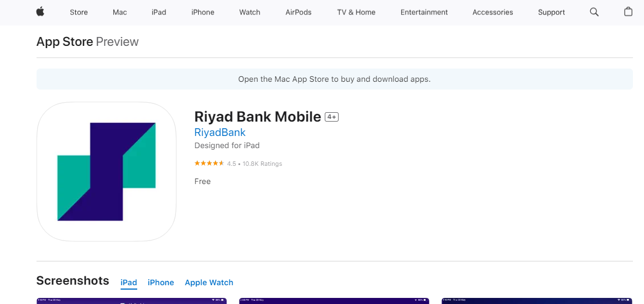Open the search magnifier icon
The height and width of the screenshot is (304, 644).
(594, 12)
